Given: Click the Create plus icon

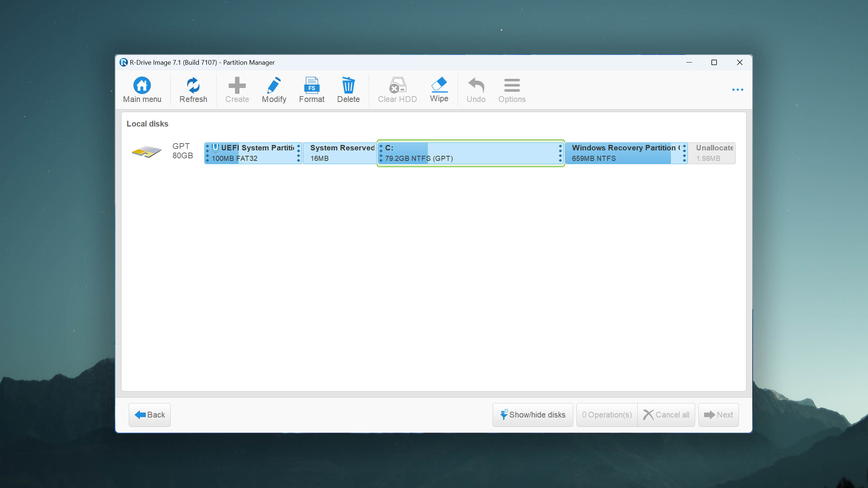Looking at the screenshot, I should pyautogui.click(x=237, y=86).
